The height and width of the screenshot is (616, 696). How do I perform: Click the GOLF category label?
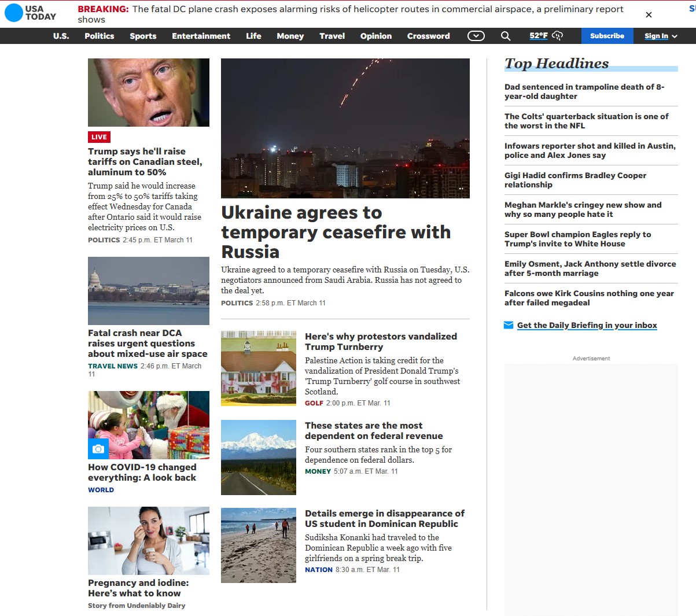[x=314, y=403]
